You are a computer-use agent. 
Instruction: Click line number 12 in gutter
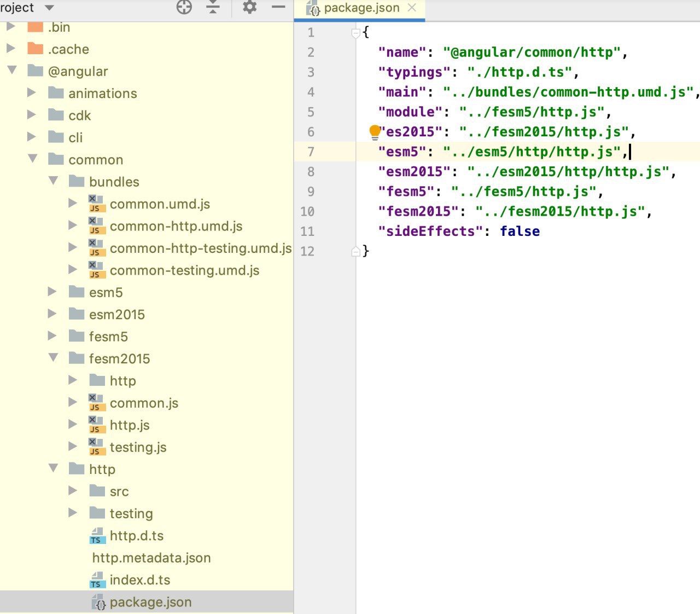307,252
